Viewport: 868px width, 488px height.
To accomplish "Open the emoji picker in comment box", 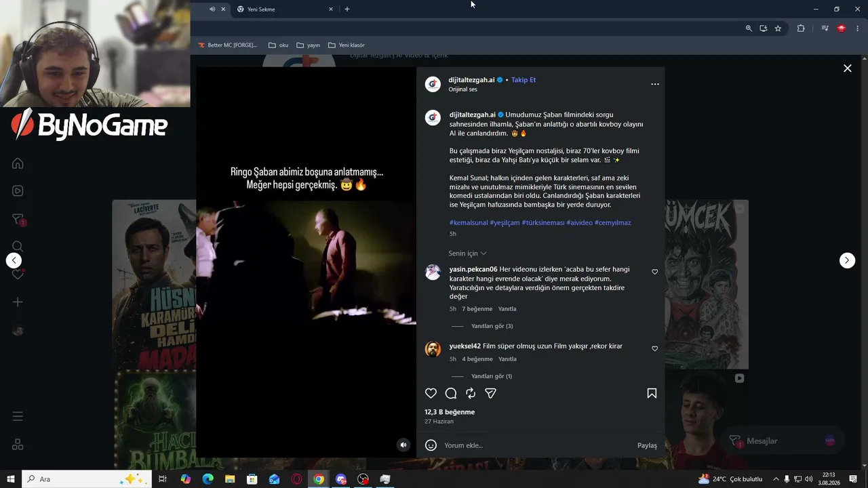I will pos(431,445).
